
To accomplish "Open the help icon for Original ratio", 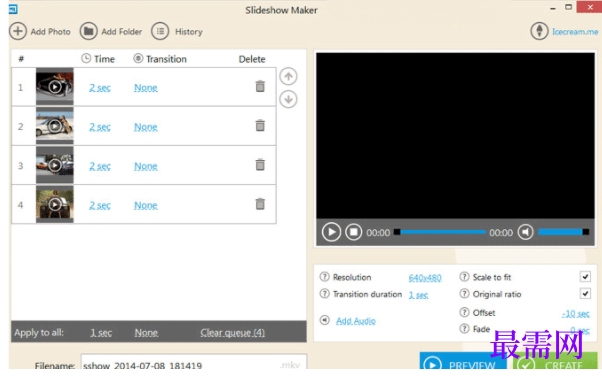I will click(464, 294).
